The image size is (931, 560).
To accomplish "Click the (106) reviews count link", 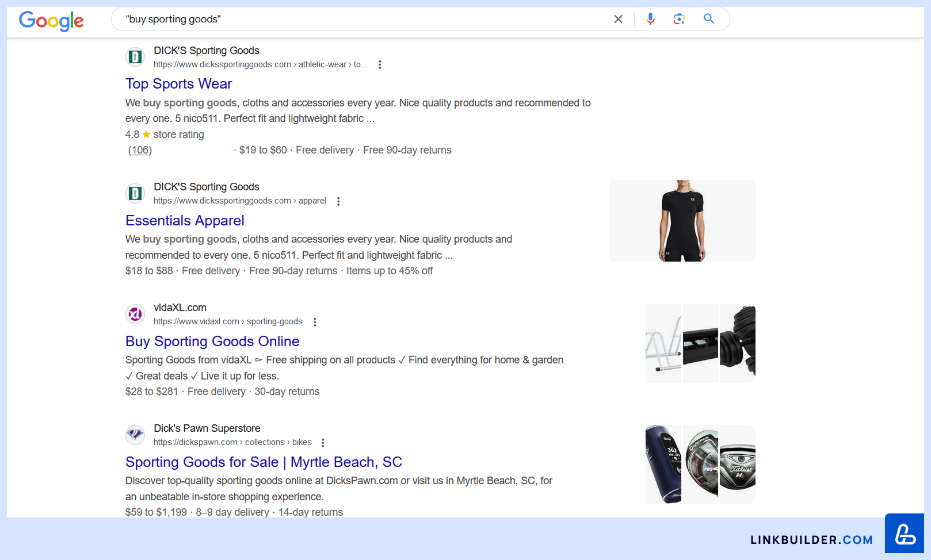I will [140, 150].
